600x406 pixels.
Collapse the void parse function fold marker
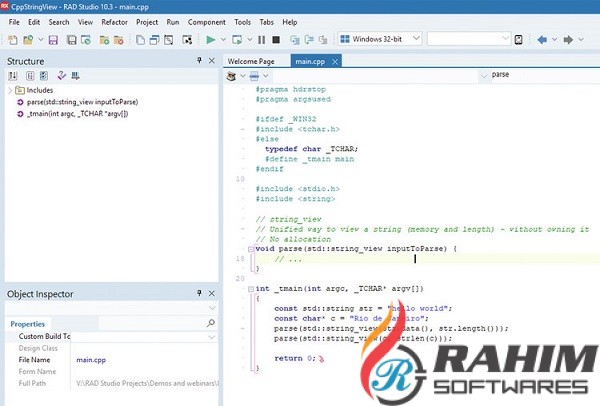point(251,249)
